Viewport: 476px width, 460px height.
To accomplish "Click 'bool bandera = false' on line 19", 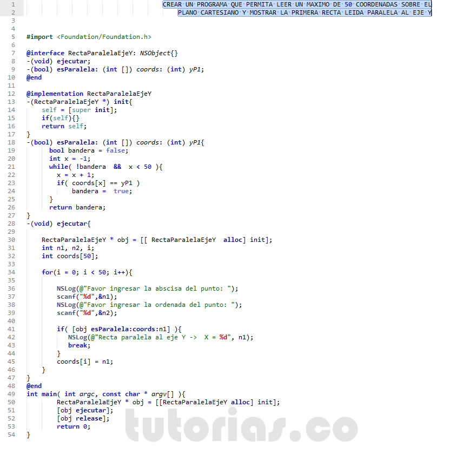I will point(88,150).
